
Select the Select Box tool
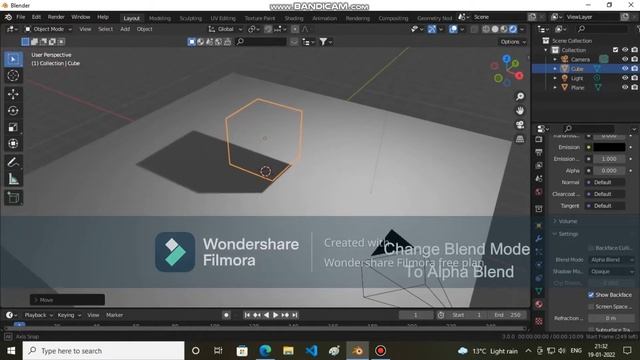[13, 60]
